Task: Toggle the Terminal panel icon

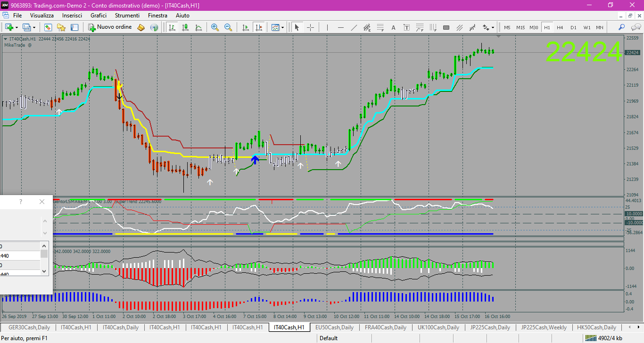Action: click(74, 27)
